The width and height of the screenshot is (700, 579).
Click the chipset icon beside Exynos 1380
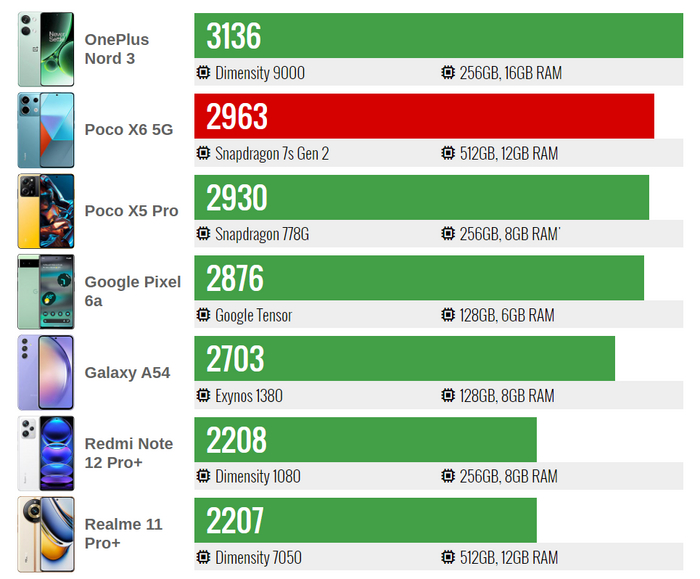tap(204, 396)
